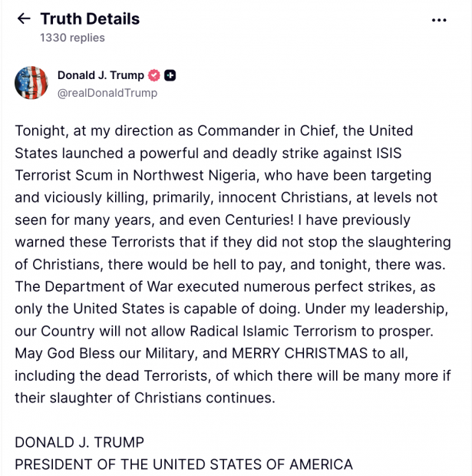Click the 1330 replies count
This screenshot has width=472, height=476.
click(x=72, y=38)
